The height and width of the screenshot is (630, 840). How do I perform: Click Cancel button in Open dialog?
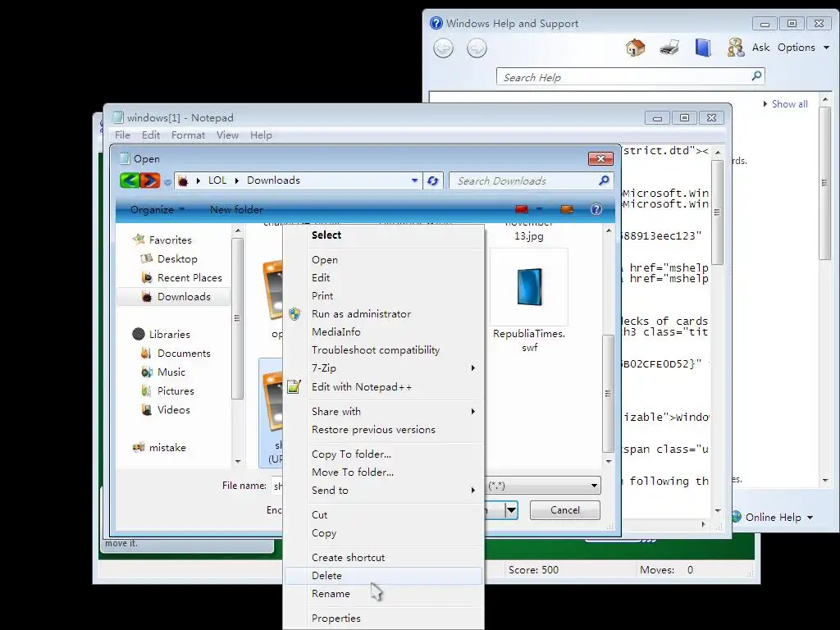(x=565, y=510)
